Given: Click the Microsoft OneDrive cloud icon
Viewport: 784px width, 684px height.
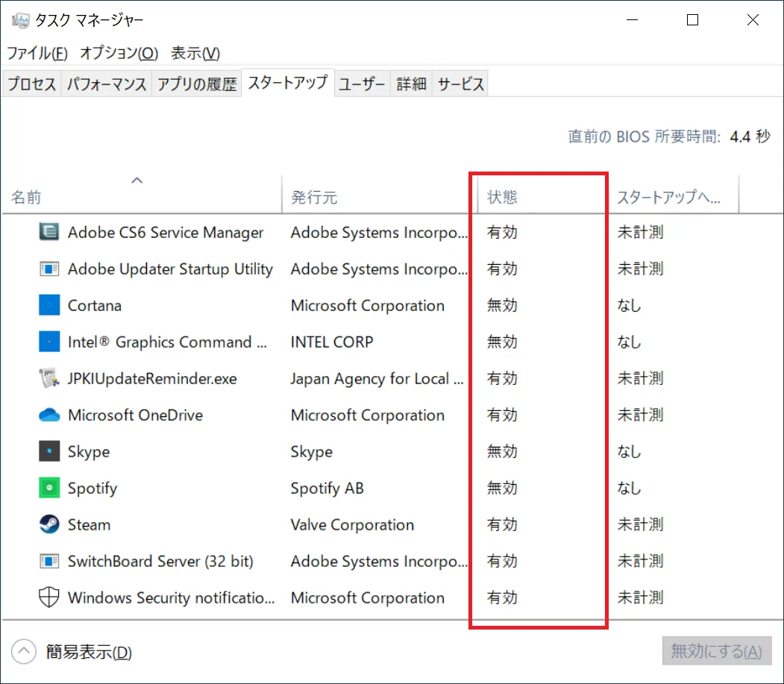Looking at the screenshot, I should tap(49, 415).
